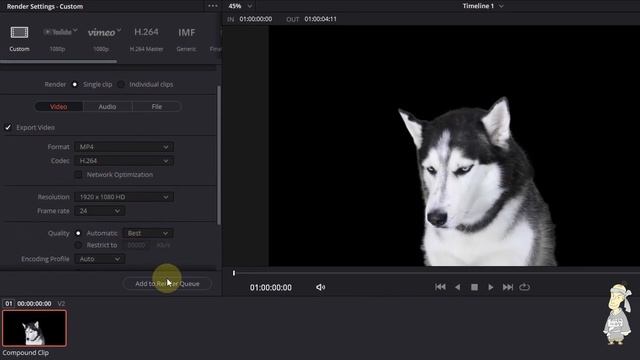Select the Custom render preset icon
Screen dimensions: 640x360
[x=19, y=32]
